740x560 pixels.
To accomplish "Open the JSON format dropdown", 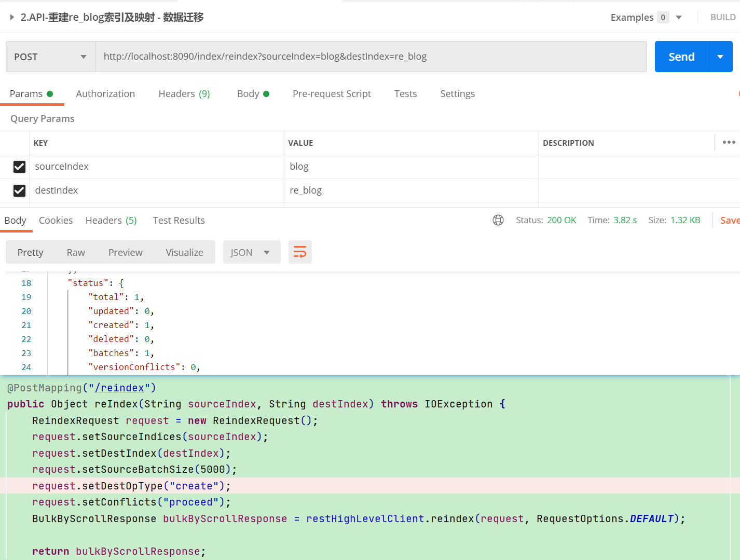I will tap(252, 252).
